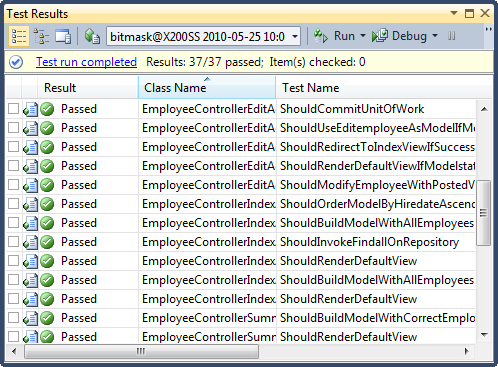
Task: Click result document icon for ShouldModifyEmployeeWithPostedV
Action: point(30,185)
